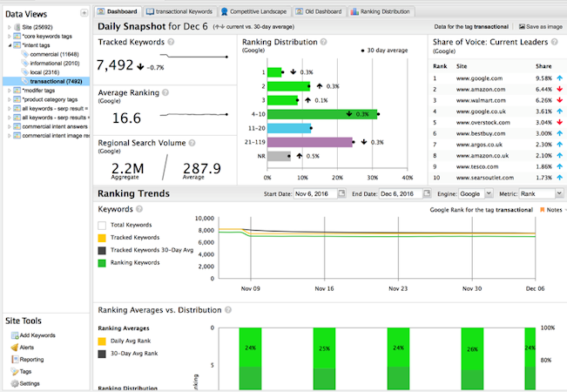Toggle the Ranking Keywords green series swatch
Viewport: 567px width, 392px height.
coord(102,263)
